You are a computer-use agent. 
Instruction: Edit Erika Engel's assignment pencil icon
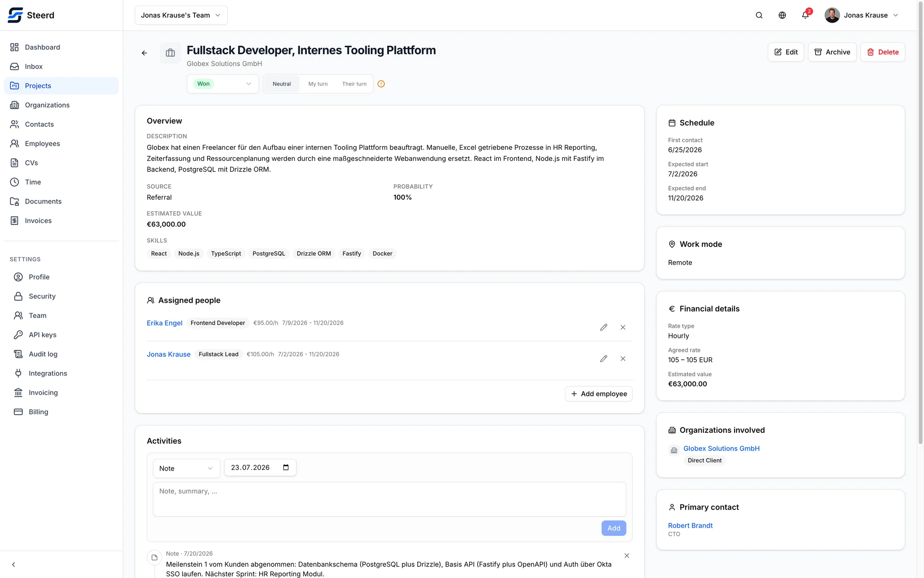click(603, 327)
